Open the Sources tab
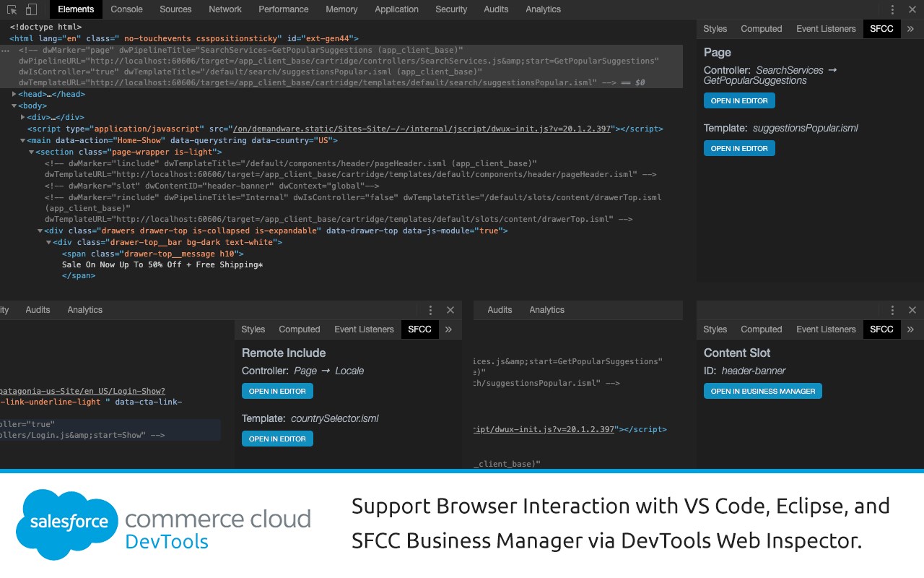 point(175,9)
